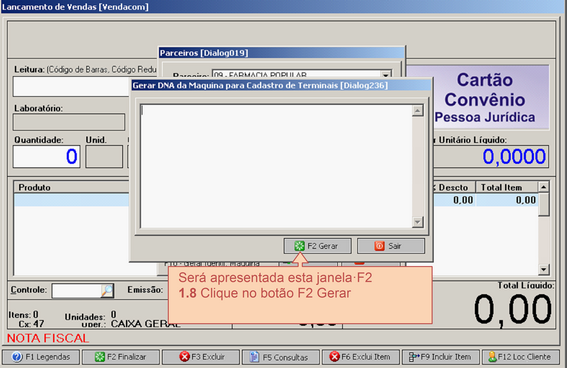Image resolution: width=567 pixels, height=368 pixels.
Task: Click the F1 Legendas button
Action: [41, 357]
